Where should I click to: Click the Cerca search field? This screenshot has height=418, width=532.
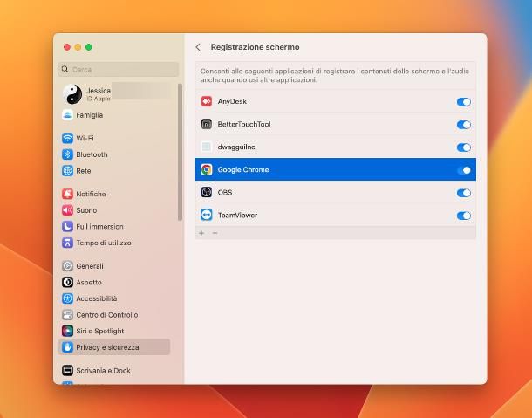click(118, 69)
